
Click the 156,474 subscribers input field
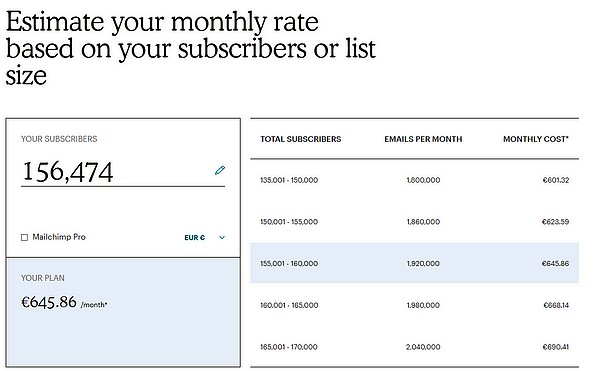coord(123,172)
